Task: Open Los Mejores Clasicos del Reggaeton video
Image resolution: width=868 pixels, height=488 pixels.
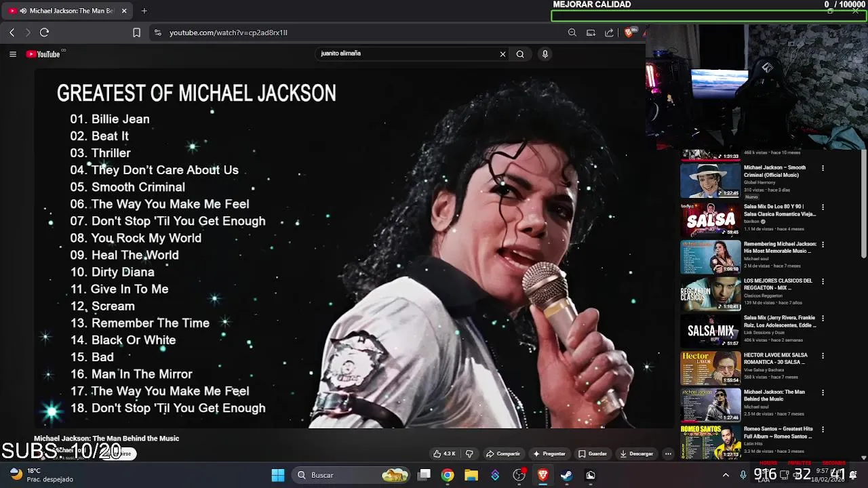Action: [x=711, y=293]
